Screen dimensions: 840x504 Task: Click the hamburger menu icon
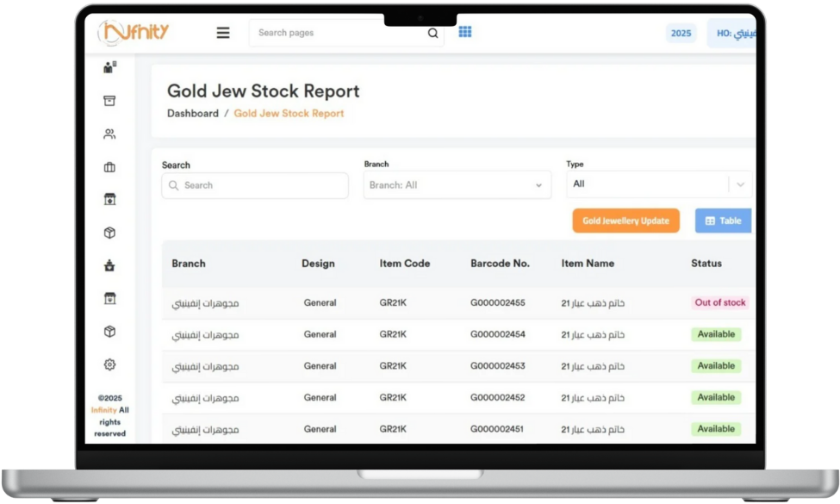pos(223,33)
